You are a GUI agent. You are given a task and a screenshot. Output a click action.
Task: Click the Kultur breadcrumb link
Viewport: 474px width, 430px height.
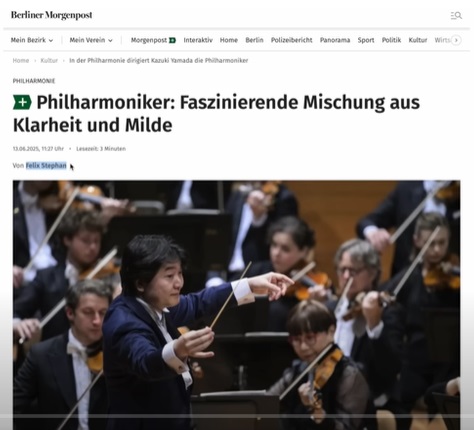[x=49, y=61]
